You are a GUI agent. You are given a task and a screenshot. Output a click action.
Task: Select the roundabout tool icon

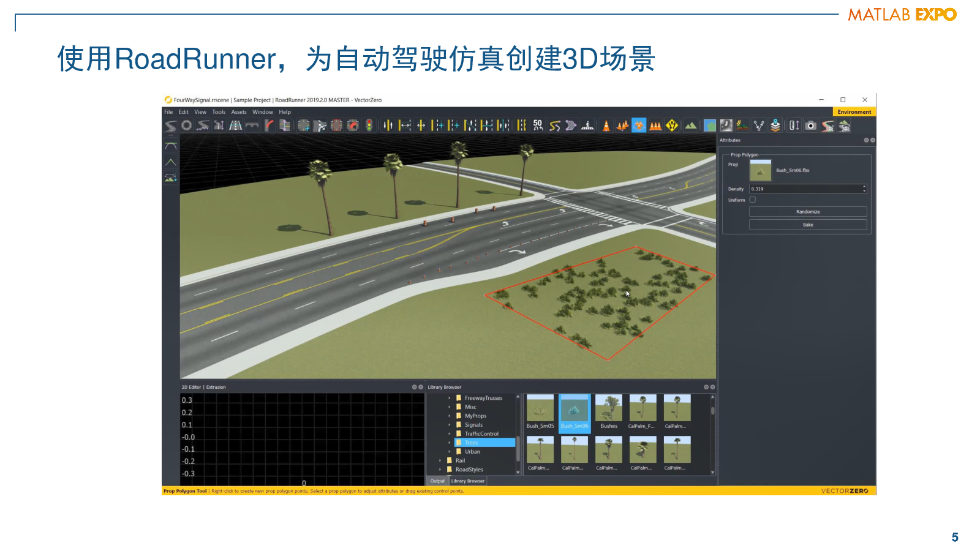187,126
